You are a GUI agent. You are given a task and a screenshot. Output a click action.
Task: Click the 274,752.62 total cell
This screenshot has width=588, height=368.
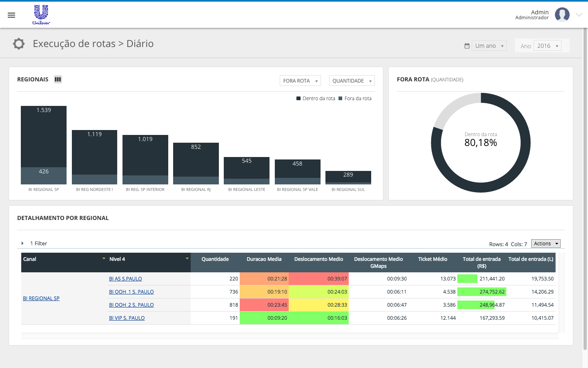(x=482, y=292)
